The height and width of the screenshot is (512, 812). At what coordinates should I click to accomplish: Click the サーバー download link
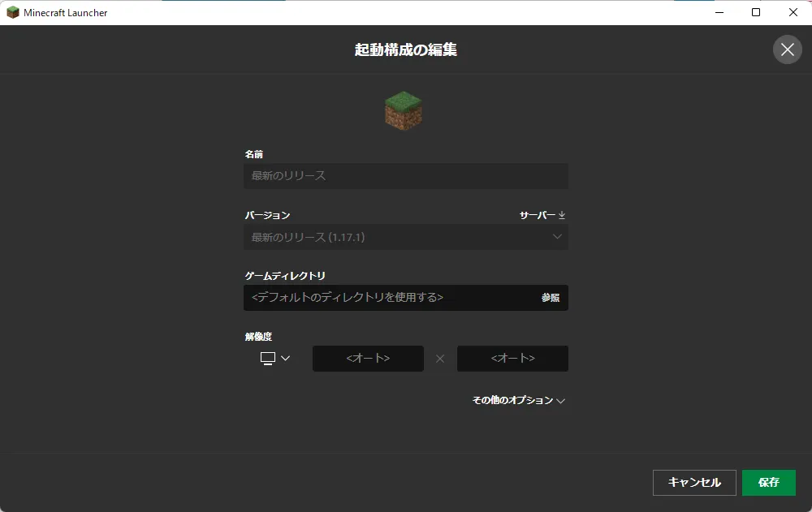click(542, 215)
